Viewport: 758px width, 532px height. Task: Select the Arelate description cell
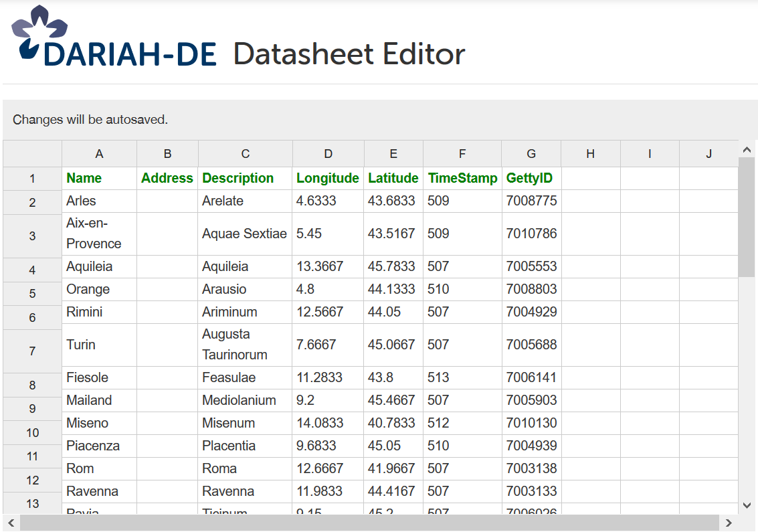pyautogui.click(x=245, y=201)
